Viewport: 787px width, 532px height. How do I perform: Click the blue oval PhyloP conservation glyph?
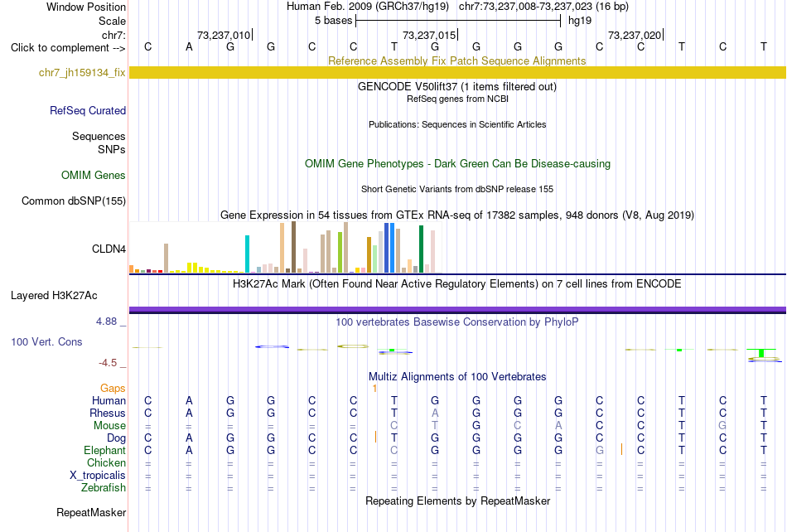pos(272,346)
